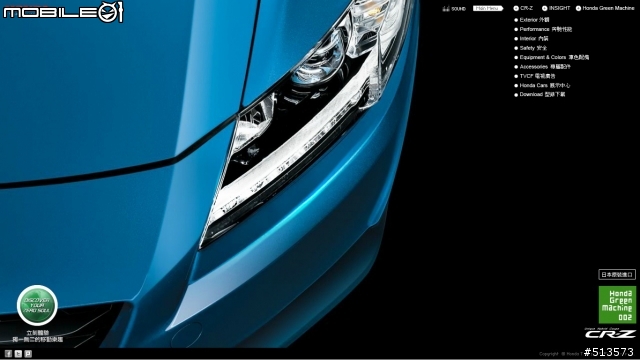The width and height of the screenshot is (640, 360).
Task: Open the TVCF menu item
Action: [535, 76]
